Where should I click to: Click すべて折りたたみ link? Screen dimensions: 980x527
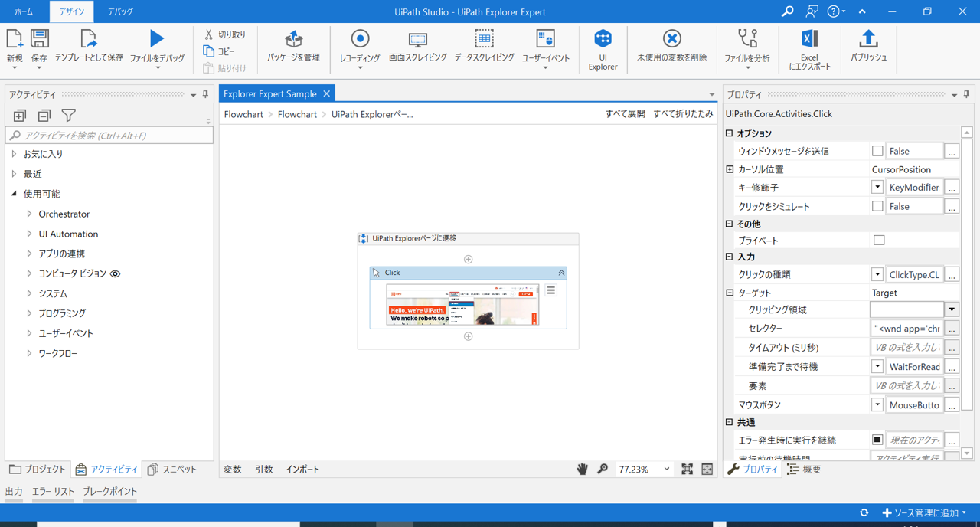point(683,113)
